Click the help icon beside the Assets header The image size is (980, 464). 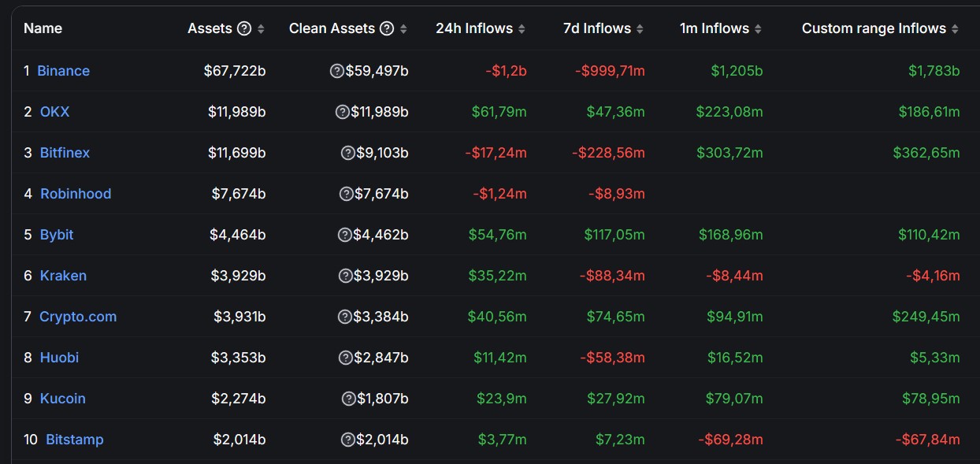click(244, 28)
